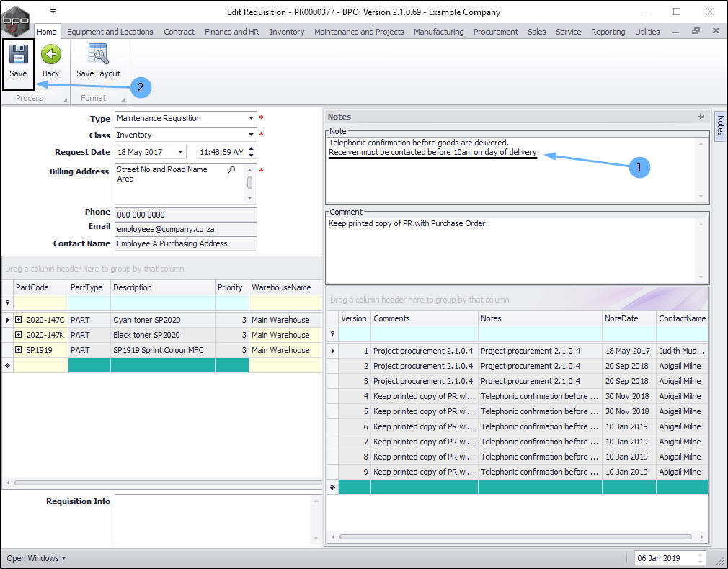Viewport: 728px width, 569px height.
Task: Switch to the Procurement ribbon tab
Action: click(495, 32)
